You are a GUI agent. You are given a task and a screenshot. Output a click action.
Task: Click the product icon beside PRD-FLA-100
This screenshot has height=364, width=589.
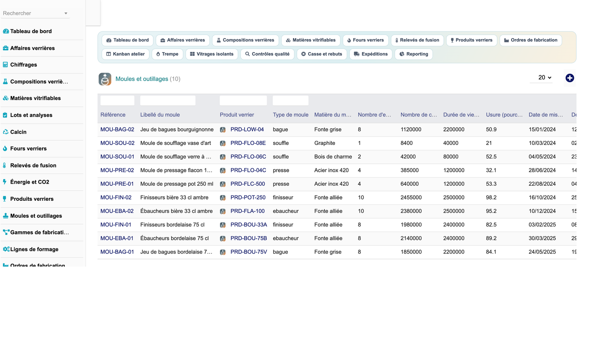pos(223,211)
